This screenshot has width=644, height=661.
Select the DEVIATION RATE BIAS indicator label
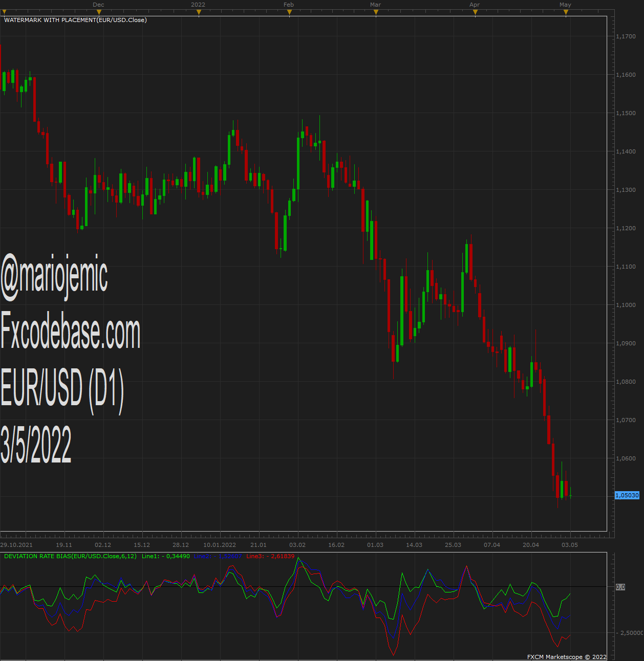pyautogui.click(x=70, y=556)
